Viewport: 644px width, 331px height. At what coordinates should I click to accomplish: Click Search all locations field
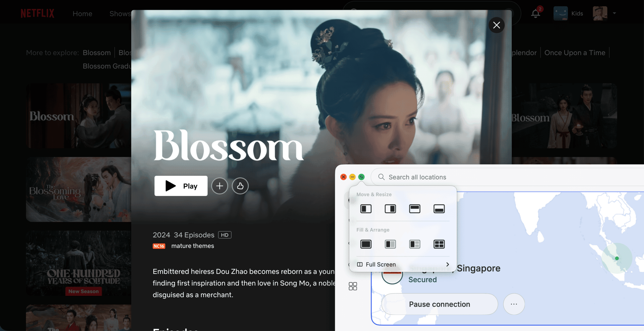pos(507,177)
